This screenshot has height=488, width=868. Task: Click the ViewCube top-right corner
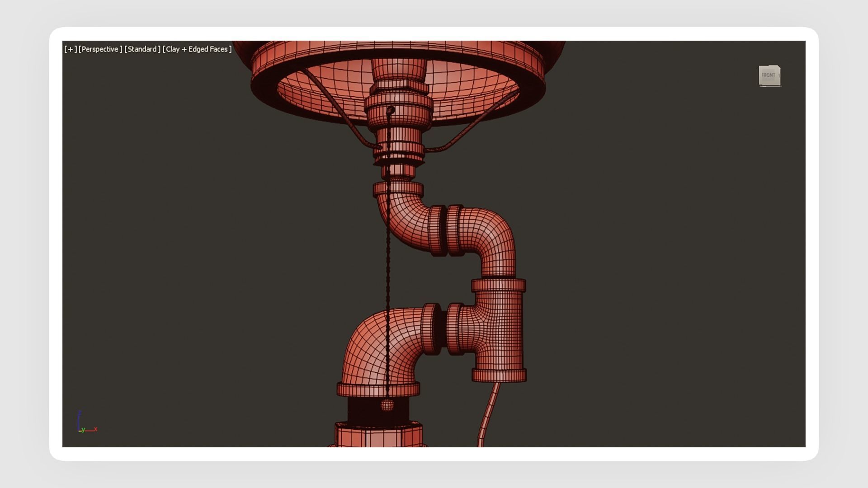(x=778, y=68)
